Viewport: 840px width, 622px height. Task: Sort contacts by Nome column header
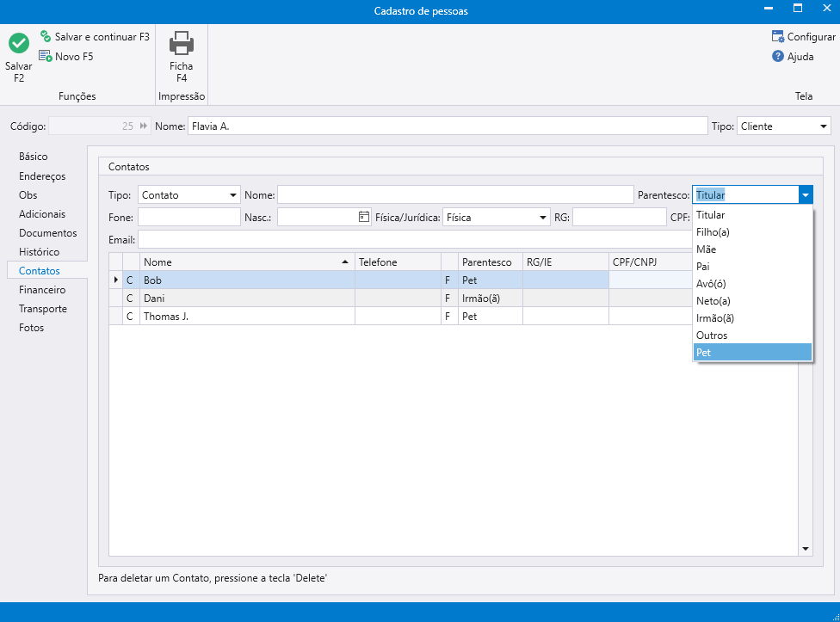pos(245,262)
